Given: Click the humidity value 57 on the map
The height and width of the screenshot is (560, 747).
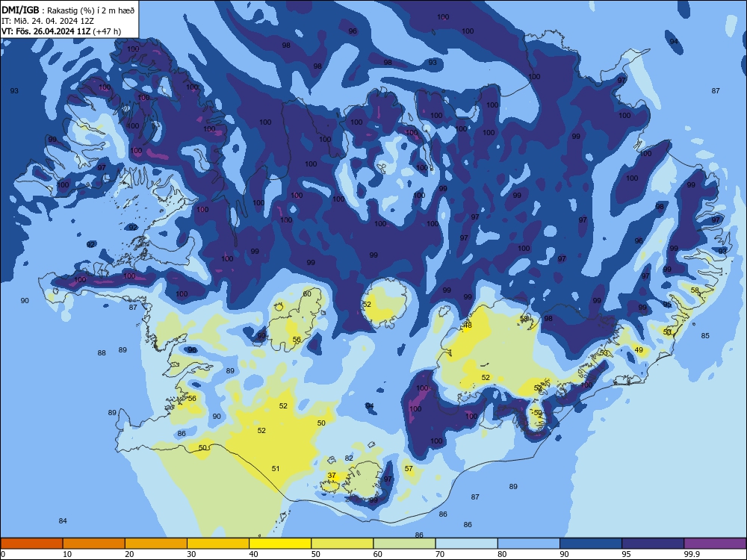Looking at the screenshot, I should pos(409,469).
